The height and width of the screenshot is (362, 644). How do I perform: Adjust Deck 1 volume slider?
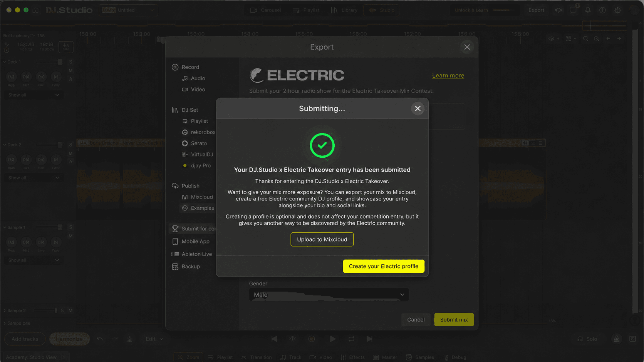pyautogui.click(x=49, y=62)
